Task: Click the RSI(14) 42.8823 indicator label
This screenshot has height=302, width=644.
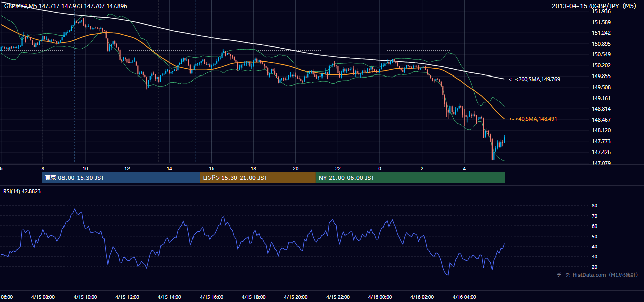Action: click(x=22, y=191)
